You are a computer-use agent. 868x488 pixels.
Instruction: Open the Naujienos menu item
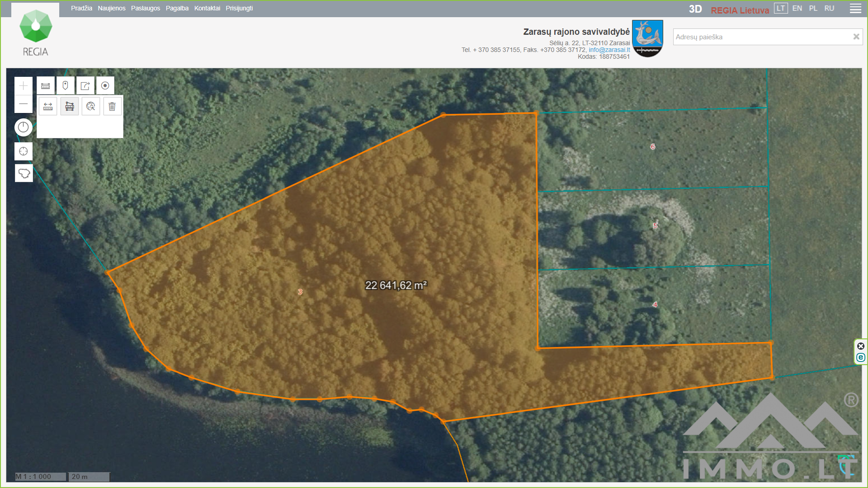click(112, 8)
